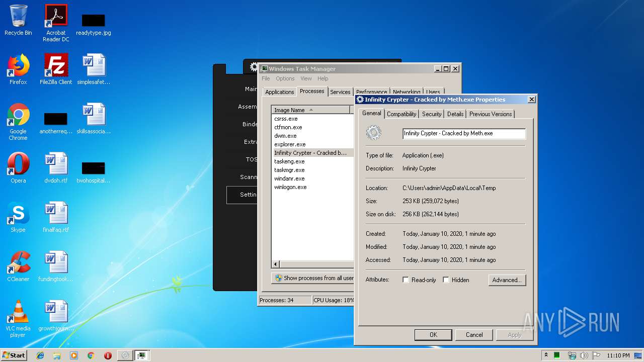Show hidden system tray icons arrow
The width and height of the screenshot is (644, 362).
pyautogui.click(x=546, y=355)
